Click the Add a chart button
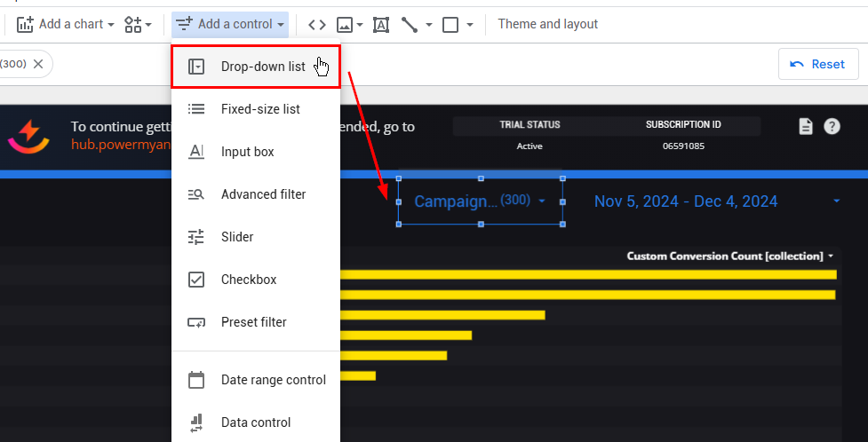The height and width of the screenshot is (442, 868). pos(66,24)
